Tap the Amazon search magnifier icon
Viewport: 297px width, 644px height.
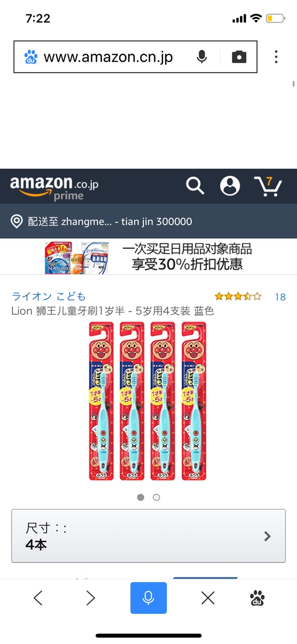pos(195,186)
